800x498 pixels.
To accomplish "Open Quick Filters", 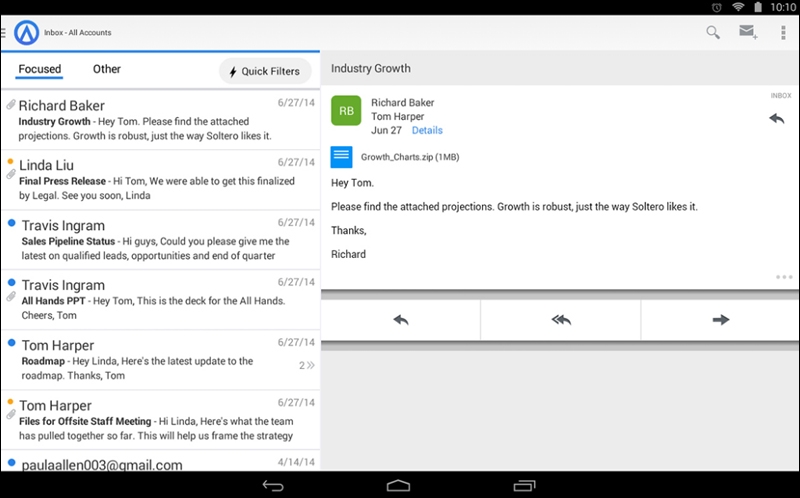I will click(x=265, y=72).
